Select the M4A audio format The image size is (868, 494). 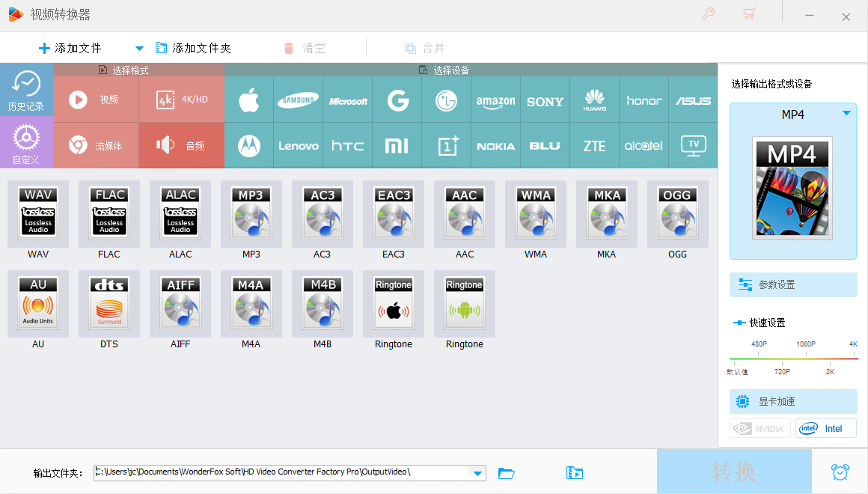(251, 303)
